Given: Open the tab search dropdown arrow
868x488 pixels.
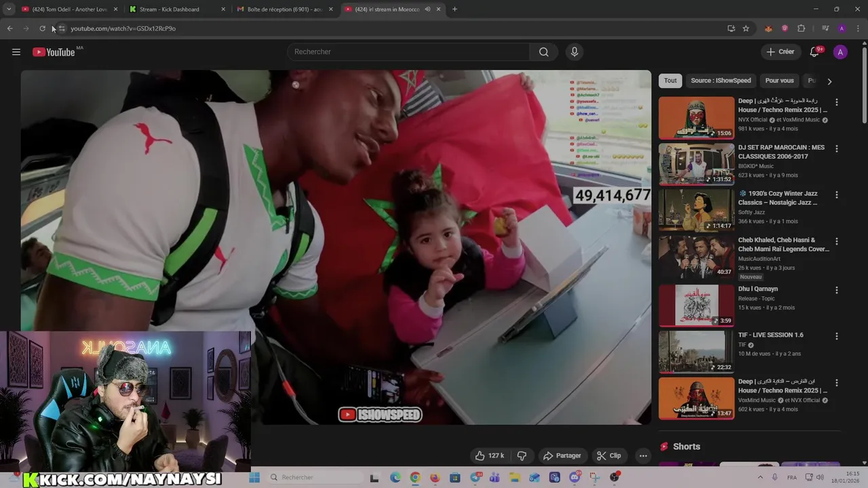Looking at the screenshot, I should coord(9,9).
